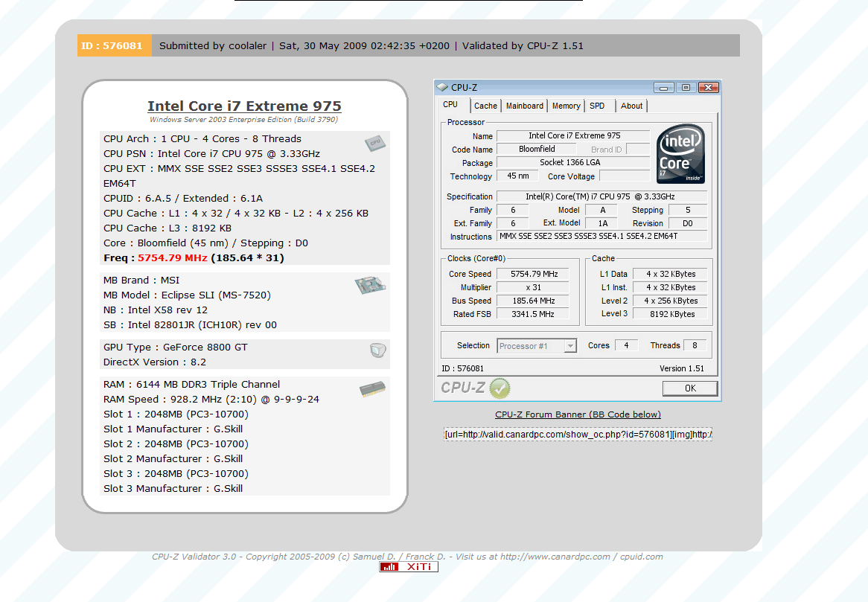Click the L1 Data value 4 x 32 KBytes
This screenshot has height=602, width=868.
[671, 274]
